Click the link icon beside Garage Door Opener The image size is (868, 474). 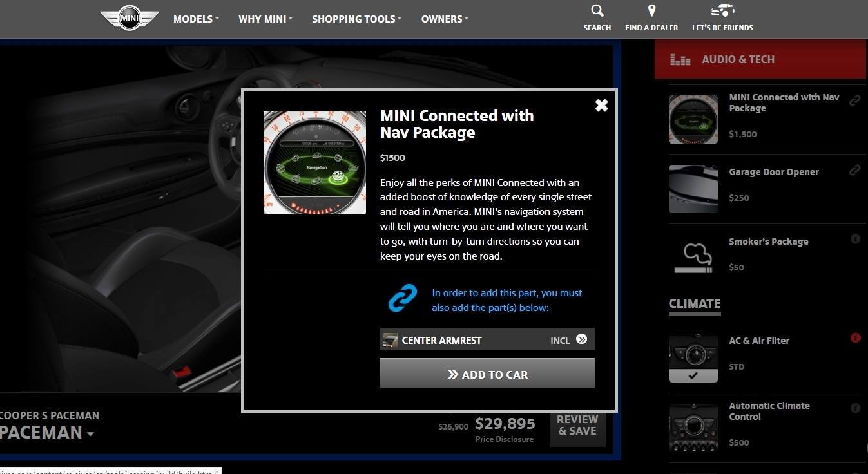tap(855, 170)
